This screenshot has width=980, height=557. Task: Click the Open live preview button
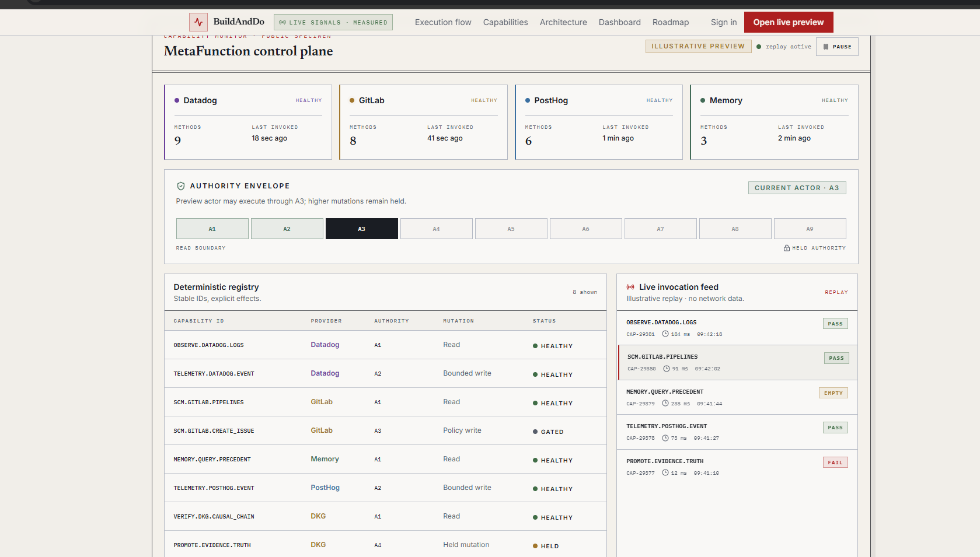tap(789, 22)
